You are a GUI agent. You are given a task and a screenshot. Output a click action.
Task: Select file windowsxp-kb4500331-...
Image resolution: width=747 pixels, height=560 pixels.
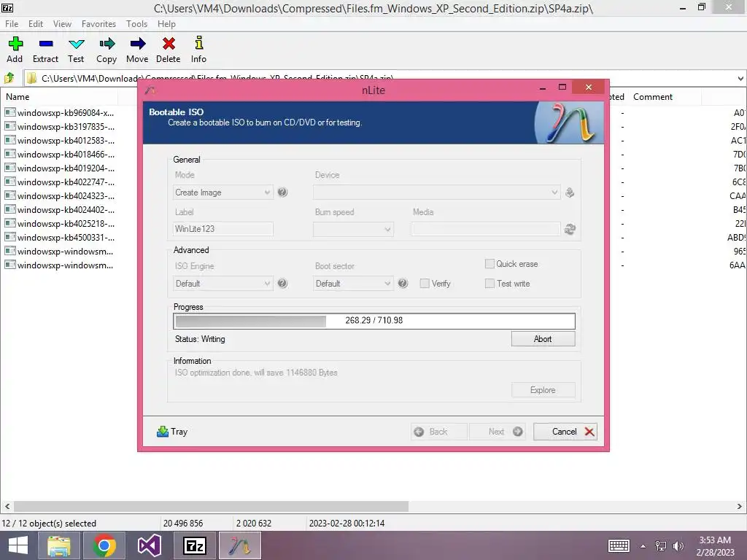pyautogui.click(x=60, y=237)
